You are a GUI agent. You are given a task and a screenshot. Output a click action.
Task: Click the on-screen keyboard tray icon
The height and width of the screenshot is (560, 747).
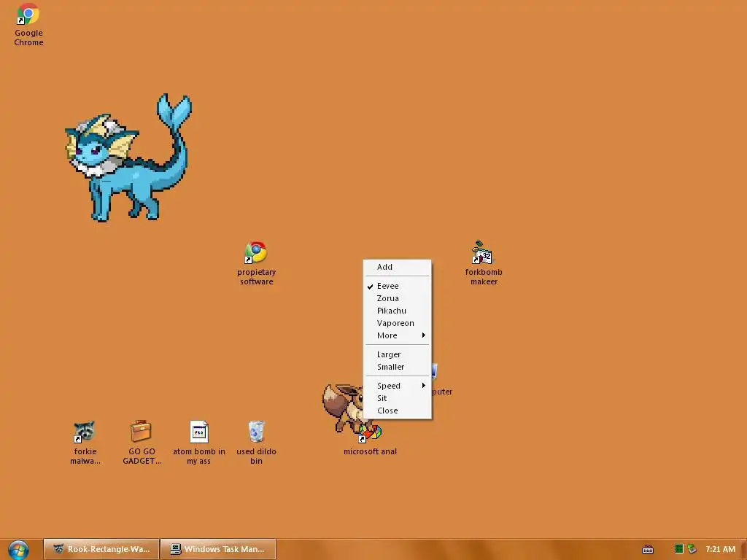click(648, 550)
